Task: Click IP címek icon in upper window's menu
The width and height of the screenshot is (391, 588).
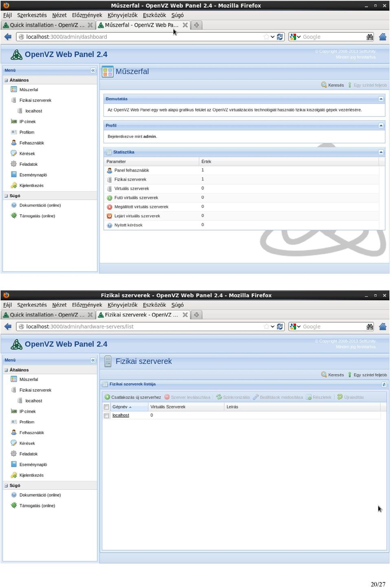Action: 14,121
